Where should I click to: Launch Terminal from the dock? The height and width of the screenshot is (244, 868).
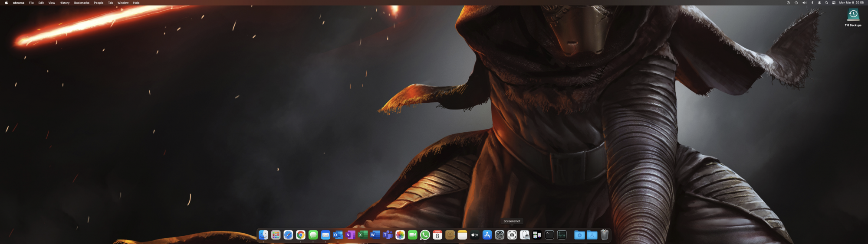coord(549,235)
